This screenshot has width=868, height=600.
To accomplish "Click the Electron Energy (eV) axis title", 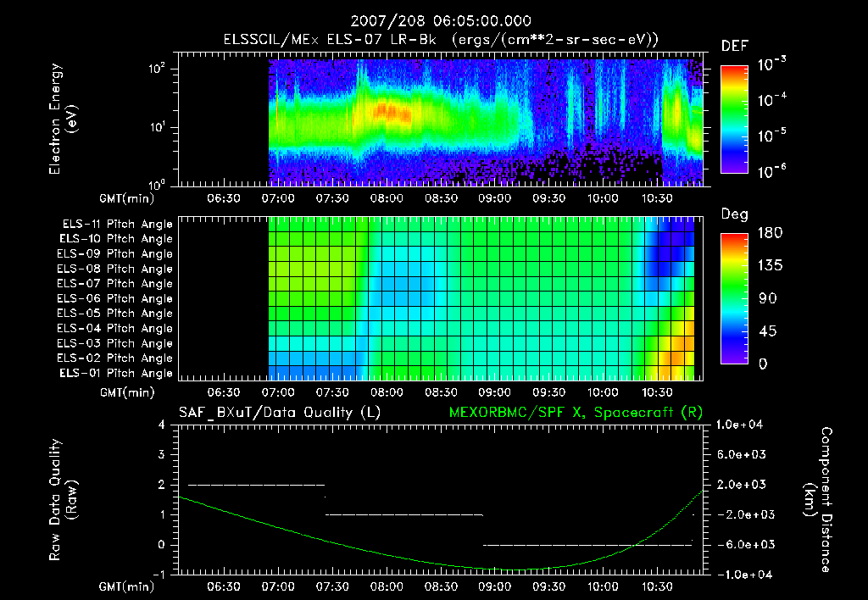I will click(x=63, y=119).
